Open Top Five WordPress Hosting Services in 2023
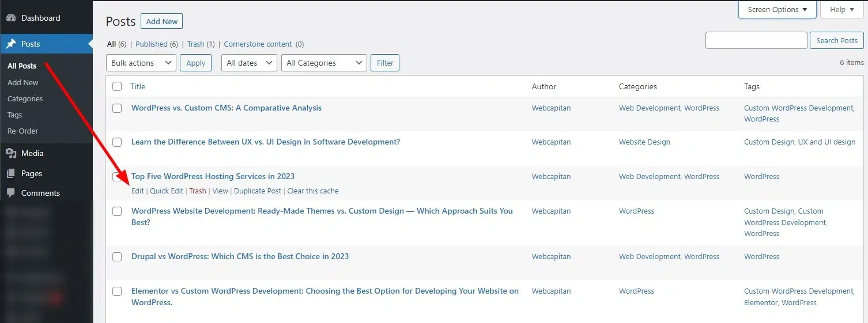The height and width of the screenshot is (323, 868). point(213,176)
